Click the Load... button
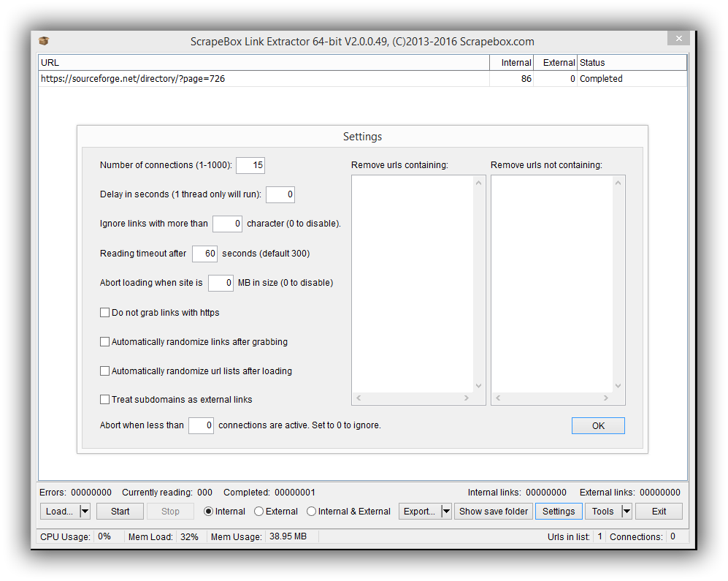Viewport: 728px width, 581px height. pos(60,512)
